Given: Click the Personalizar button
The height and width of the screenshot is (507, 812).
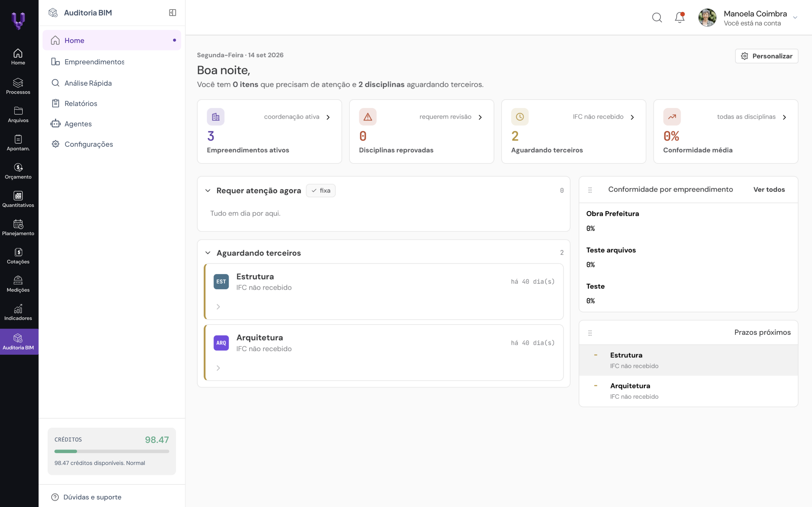Looking at the screenshot, I should (766, 56).
